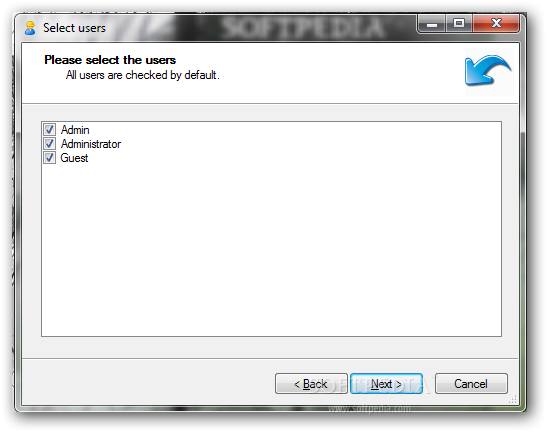Click the All users are checked text
547x432 pixels.
(x=143, y=75)
